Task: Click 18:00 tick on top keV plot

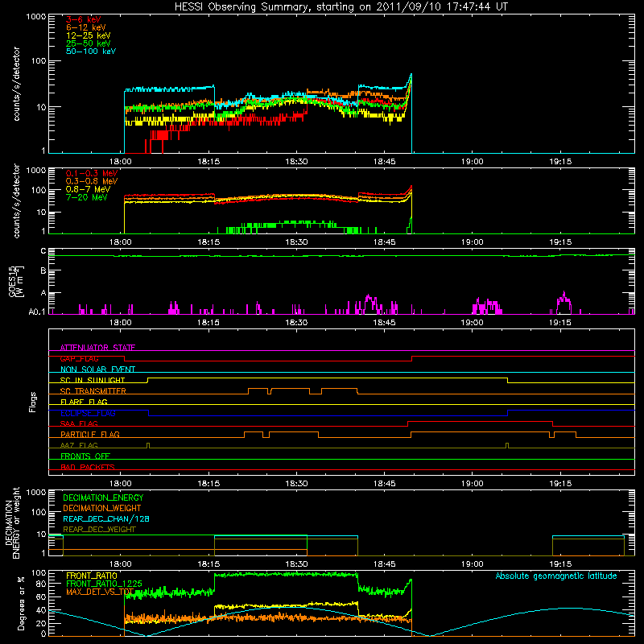Action: [x=120, y=162]
